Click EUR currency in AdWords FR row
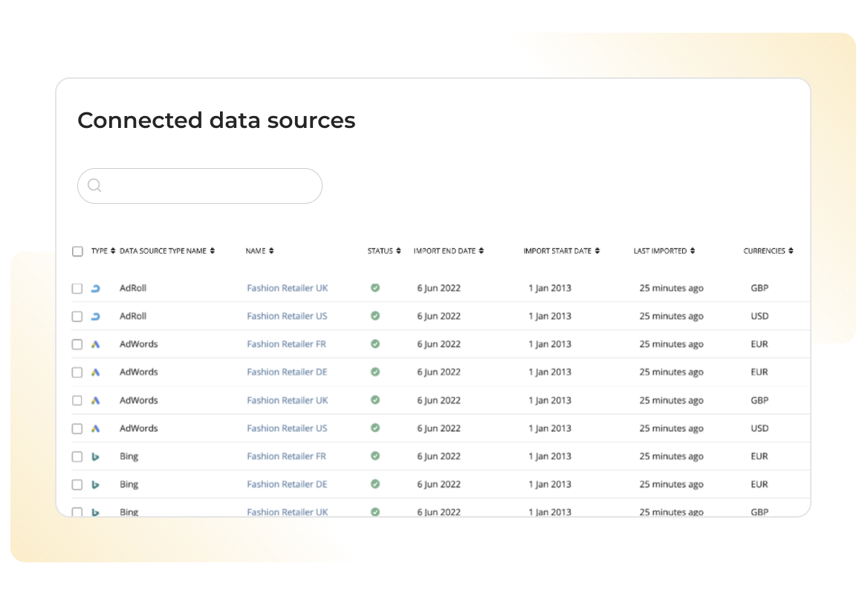Image resolution: width=868 pixels, height=595 pixels. 759,344
